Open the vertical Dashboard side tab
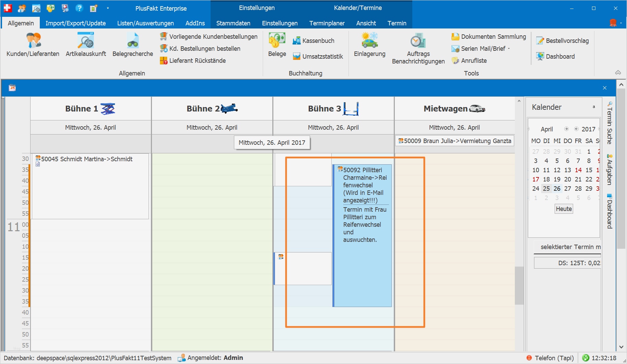Image resolution: width=627 pixels, height=364 pixels. coord(610,211)
